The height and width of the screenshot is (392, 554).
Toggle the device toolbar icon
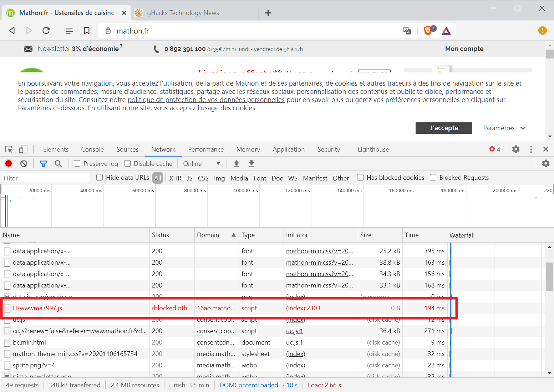point(23,149)
